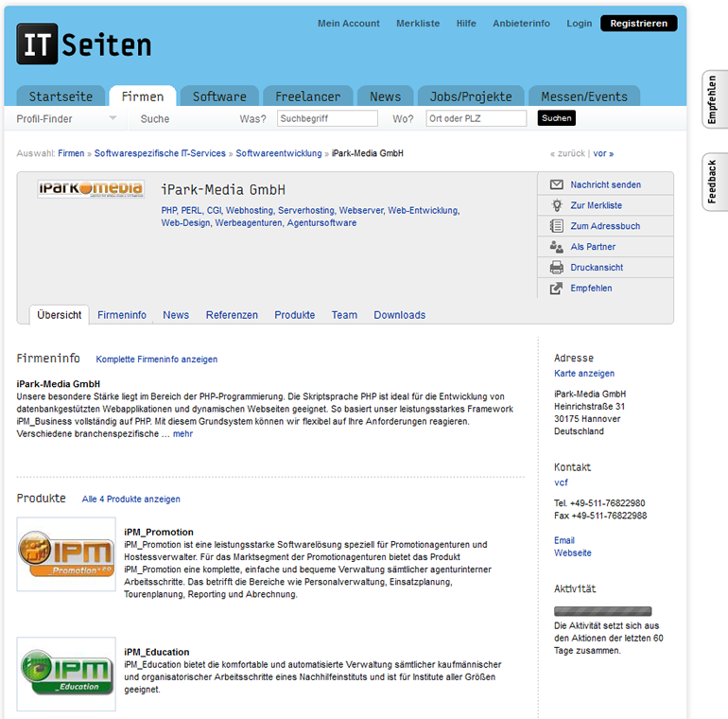Switch to the Software main tab
Viewport: 728px width, 719px height.
(219, 96)
